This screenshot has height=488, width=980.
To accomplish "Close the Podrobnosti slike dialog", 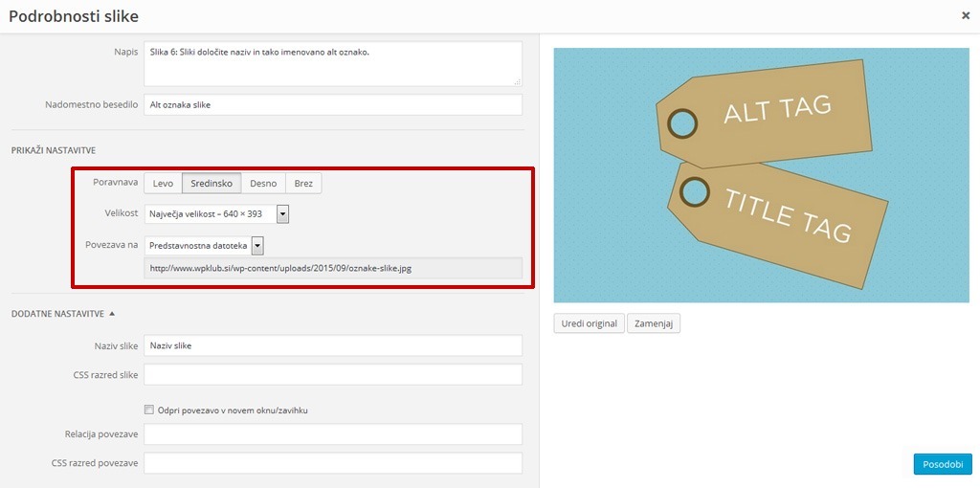I will click(x=966, y=16).
